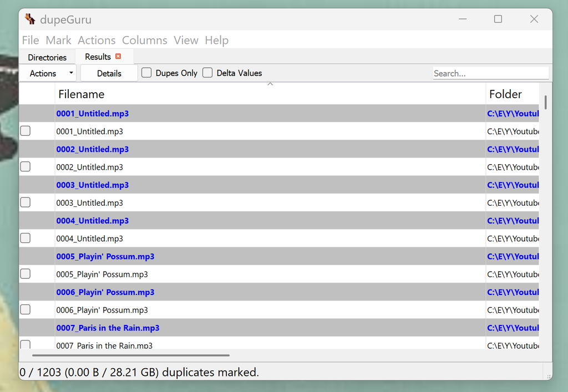Click the horizontal scrollbar thumb

[131, 355]
